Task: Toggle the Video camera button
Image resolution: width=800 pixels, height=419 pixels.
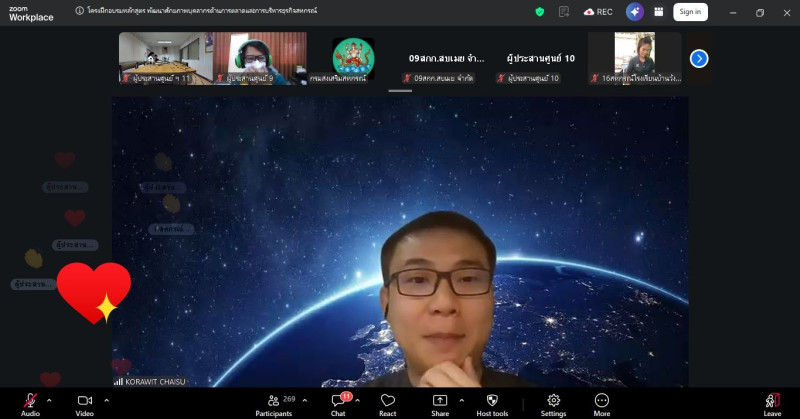Action: pyautogui.click(x=85, y=401)
